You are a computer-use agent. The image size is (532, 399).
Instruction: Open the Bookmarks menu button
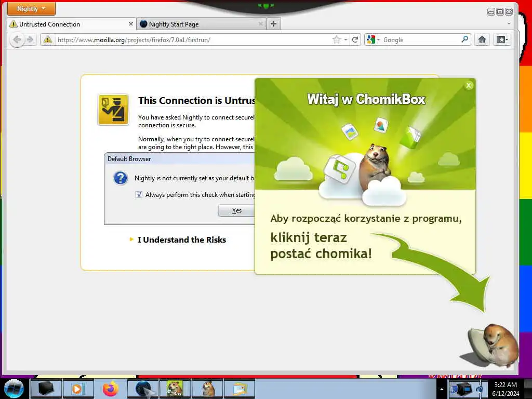[x=502, y=39]
